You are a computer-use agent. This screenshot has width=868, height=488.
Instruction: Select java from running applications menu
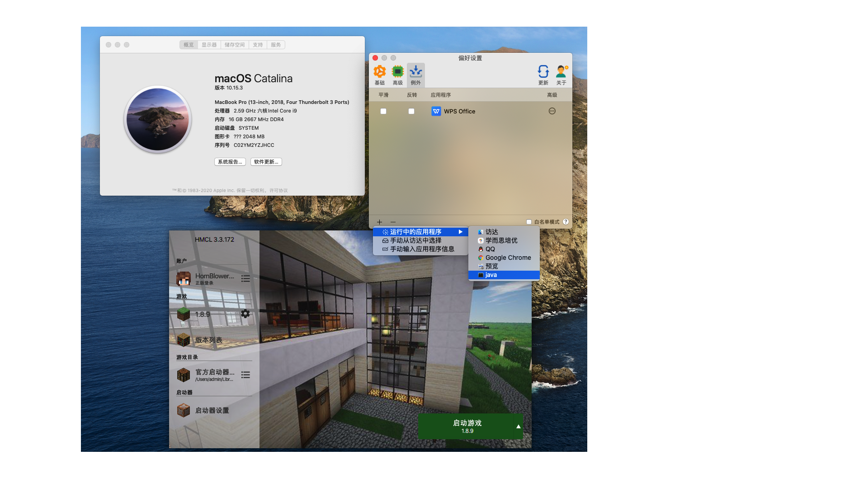pos(491,275)
